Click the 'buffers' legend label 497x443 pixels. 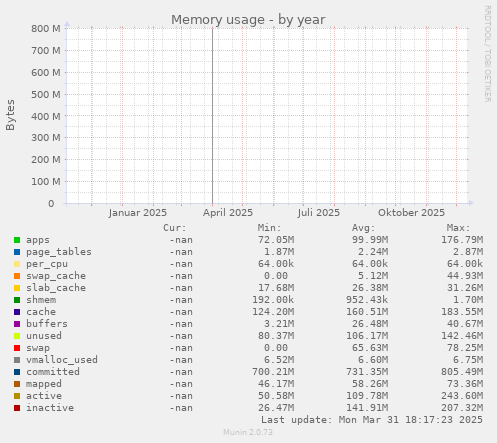[x=47, y=324]
